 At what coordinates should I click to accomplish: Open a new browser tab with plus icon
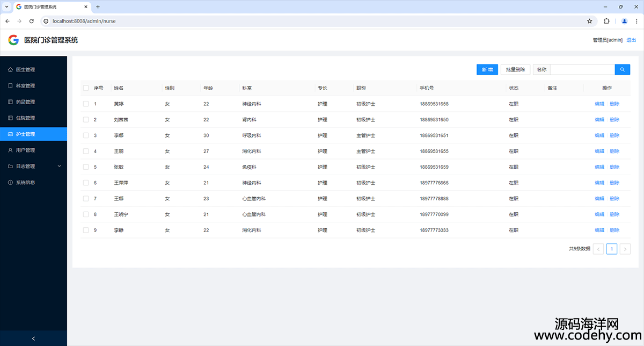coord(98,6)
